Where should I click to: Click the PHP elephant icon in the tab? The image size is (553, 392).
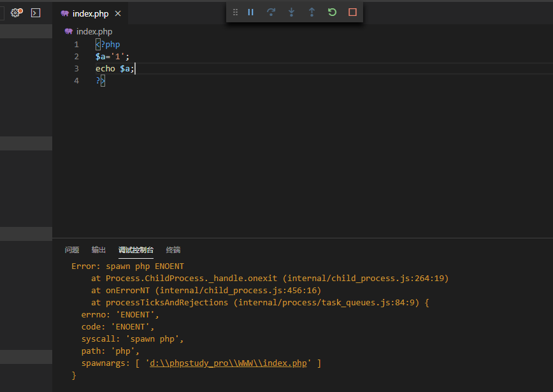tap(64, 13)
